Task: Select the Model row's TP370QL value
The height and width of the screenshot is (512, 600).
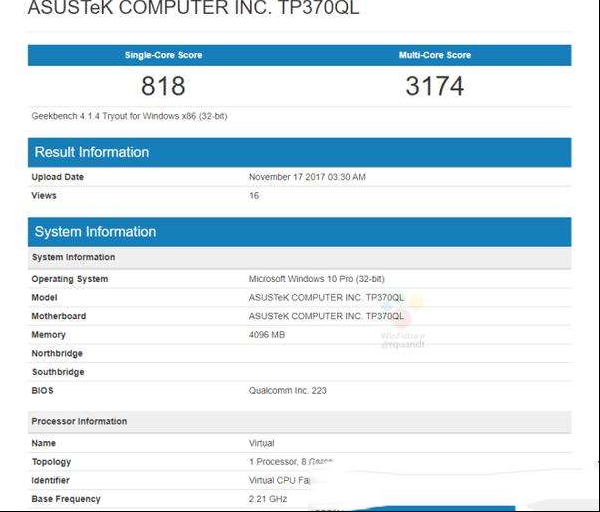Action: (326, 297)
